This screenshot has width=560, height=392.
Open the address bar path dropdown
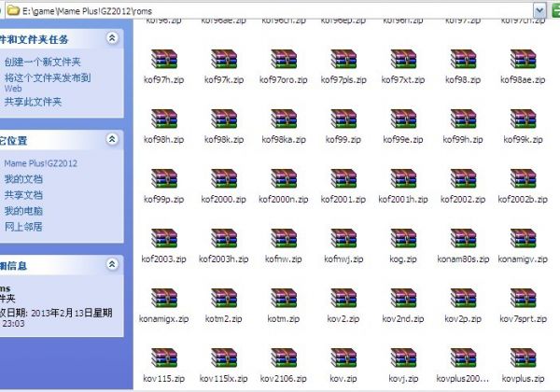click(x=539, y=9)
